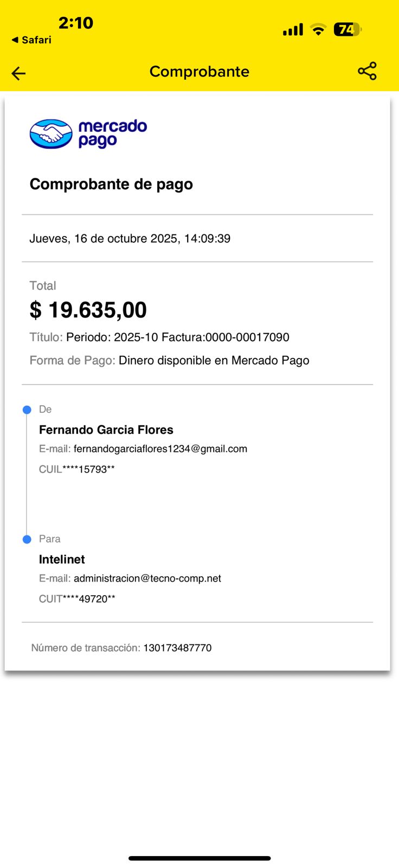Tap the total amount $ 19.635,00

(x=88, y=310)
